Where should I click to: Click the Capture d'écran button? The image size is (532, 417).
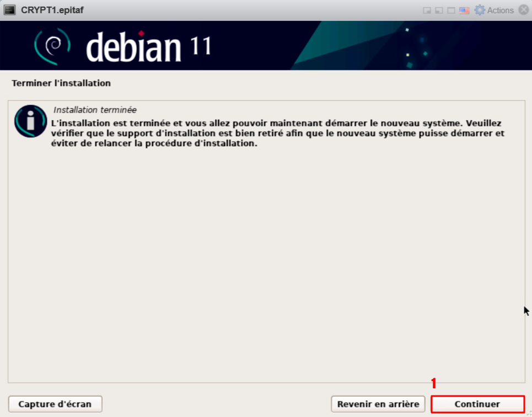(x=55, y=404)
